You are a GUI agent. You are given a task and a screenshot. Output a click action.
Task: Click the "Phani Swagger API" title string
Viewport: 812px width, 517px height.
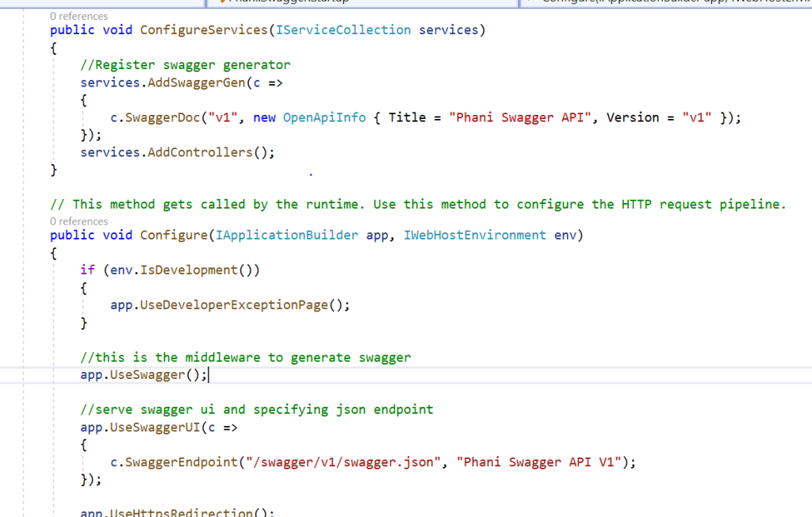tap(523, 117)
